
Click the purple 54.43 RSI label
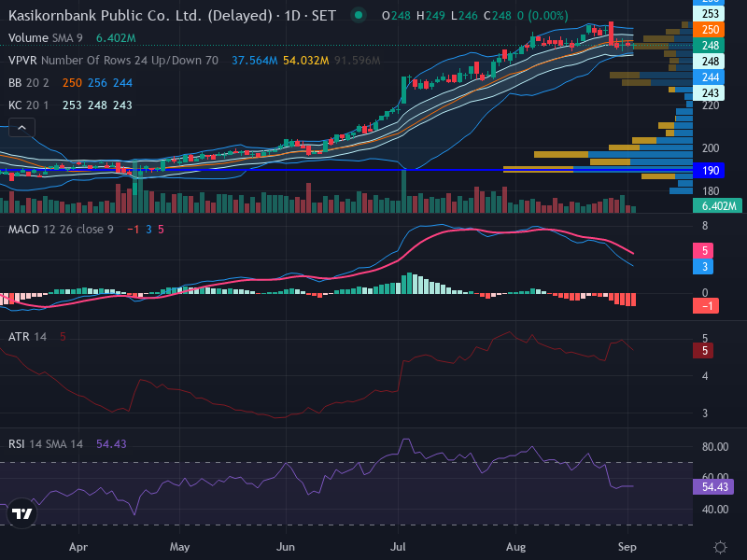[x=713, y=486]
